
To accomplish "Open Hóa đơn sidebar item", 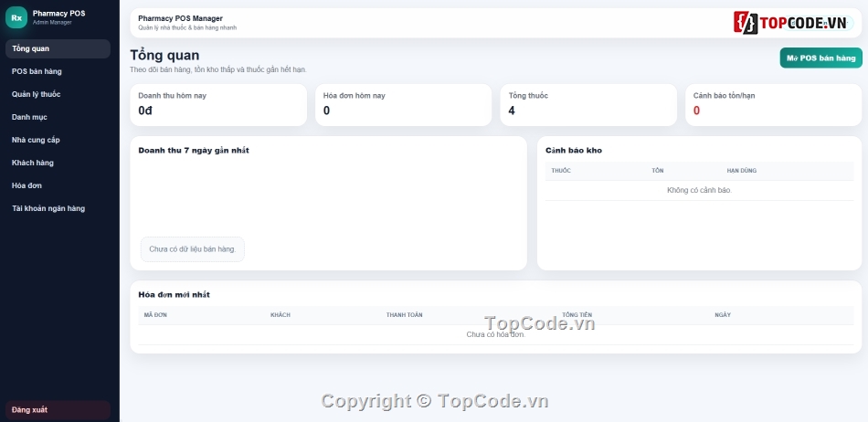I will [58, 185].
